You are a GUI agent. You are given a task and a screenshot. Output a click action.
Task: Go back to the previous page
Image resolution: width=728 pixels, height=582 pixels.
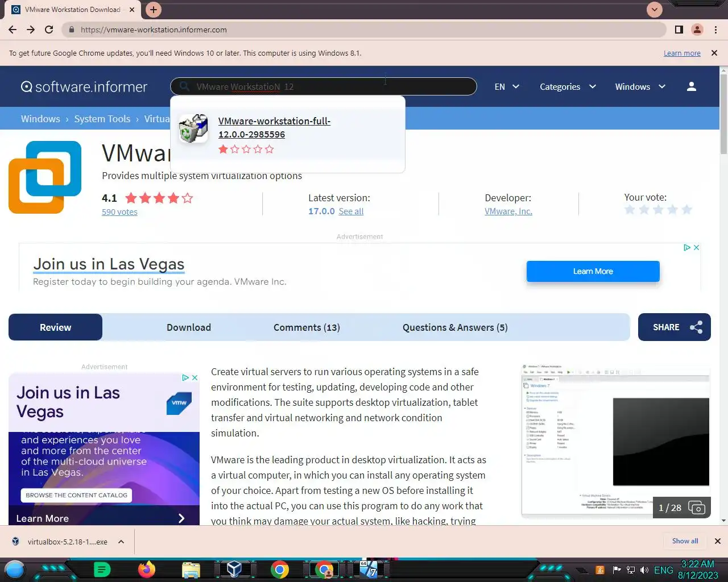tap(13, 30)
